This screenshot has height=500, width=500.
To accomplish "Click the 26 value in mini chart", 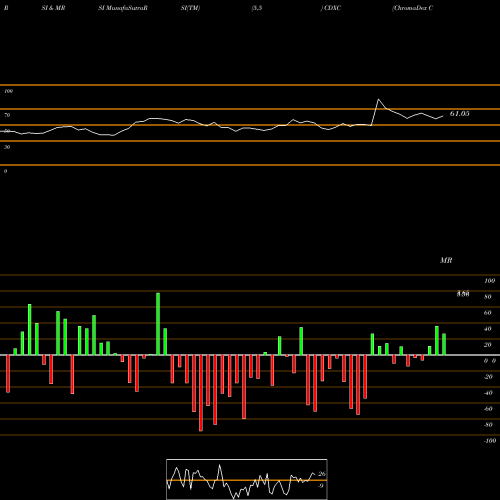I will (322, 474).
